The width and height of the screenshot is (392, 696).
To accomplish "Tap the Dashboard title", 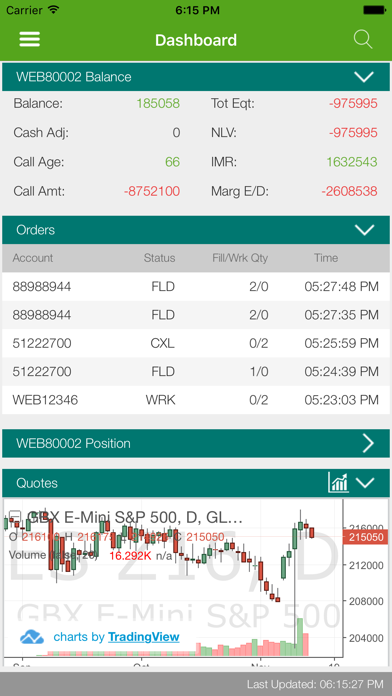I will click(196, 40).
